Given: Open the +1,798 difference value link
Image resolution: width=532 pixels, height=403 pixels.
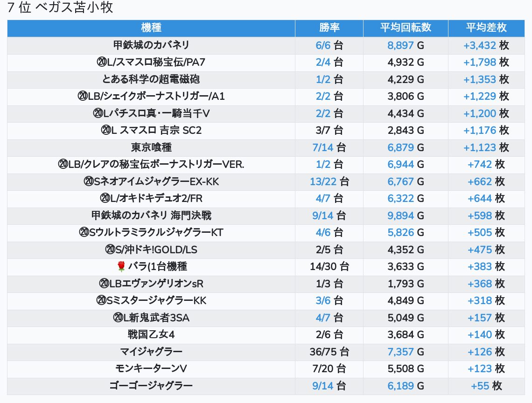Looking at the screenshot, I should tap(479, 63).
